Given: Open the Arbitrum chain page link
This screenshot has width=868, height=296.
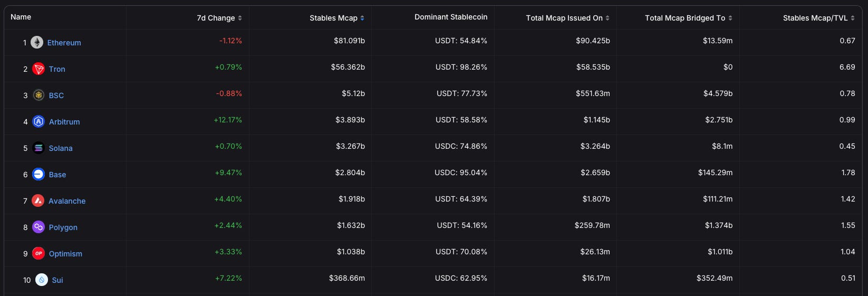Looking at the screenshot, I should 64,122.
